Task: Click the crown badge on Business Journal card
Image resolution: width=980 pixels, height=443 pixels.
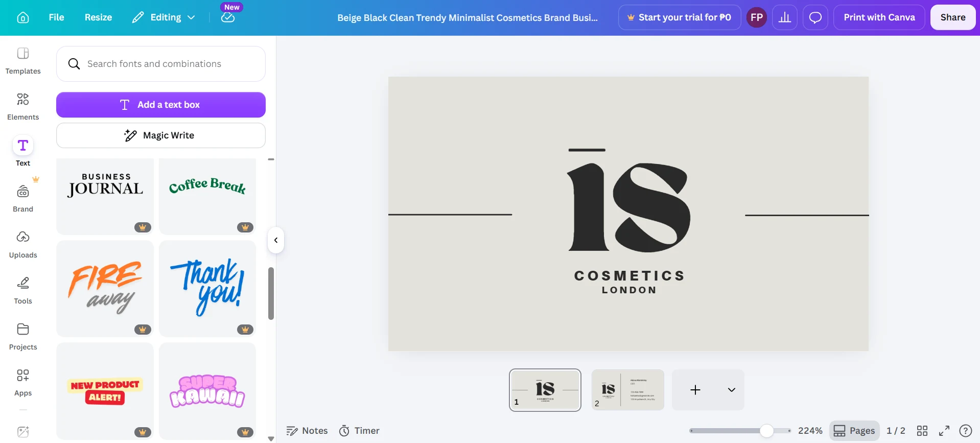Action: 143,227
